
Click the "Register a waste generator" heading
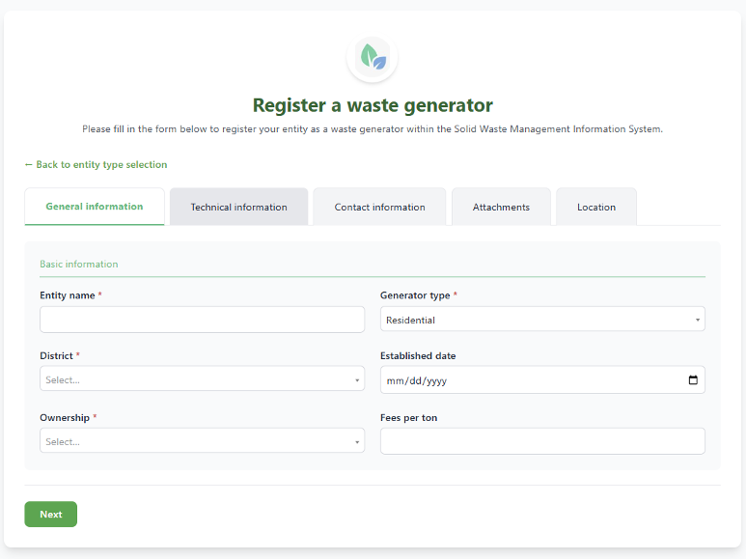(x=373, y=105)
